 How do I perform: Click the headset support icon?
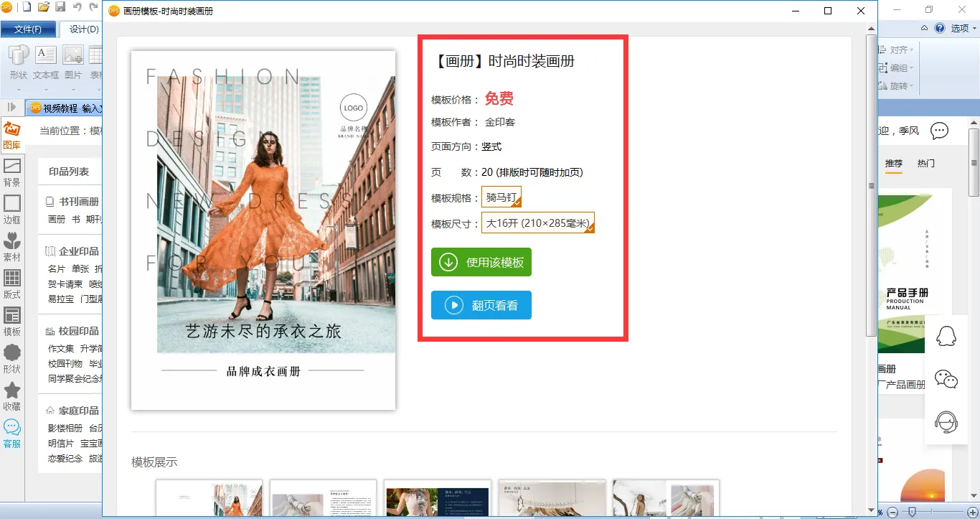[x=947, y=422]
